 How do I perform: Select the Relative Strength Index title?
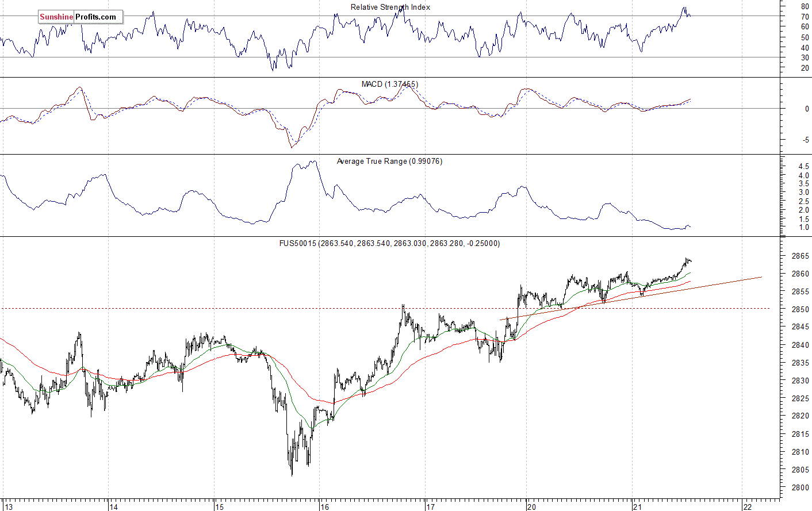coord(390,7)
